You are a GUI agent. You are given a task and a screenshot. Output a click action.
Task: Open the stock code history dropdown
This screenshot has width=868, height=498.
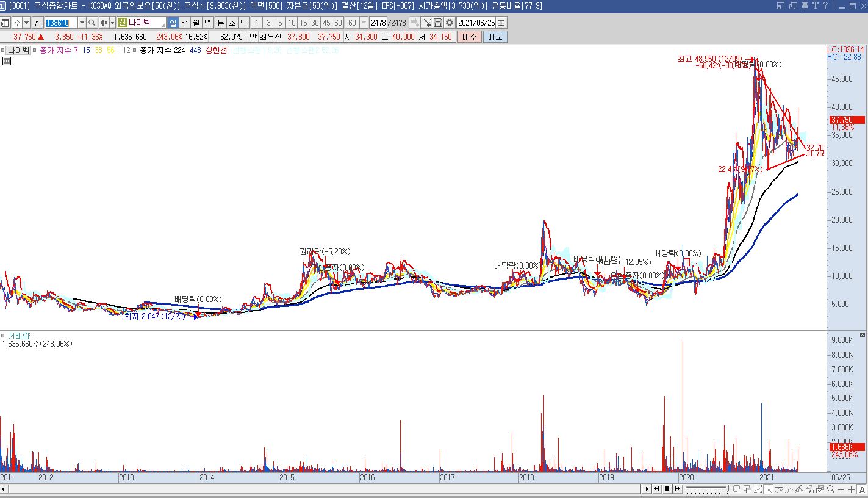(82, 23)
